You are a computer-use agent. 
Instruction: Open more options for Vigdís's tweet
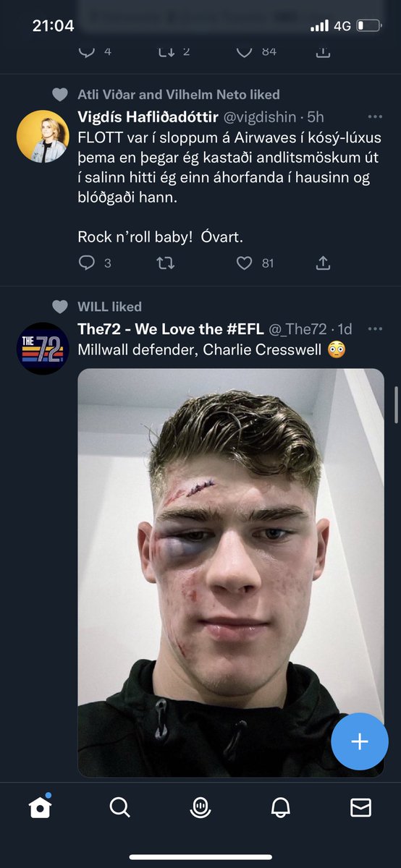coord(375,116)
